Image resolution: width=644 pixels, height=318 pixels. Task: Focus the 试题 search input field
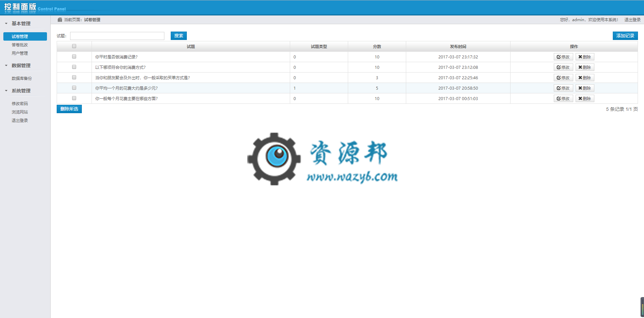coord(117,36)
